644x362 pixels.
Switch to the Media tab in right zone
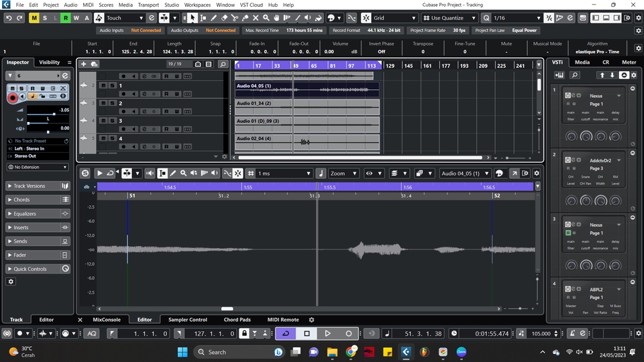coord(582,62)
